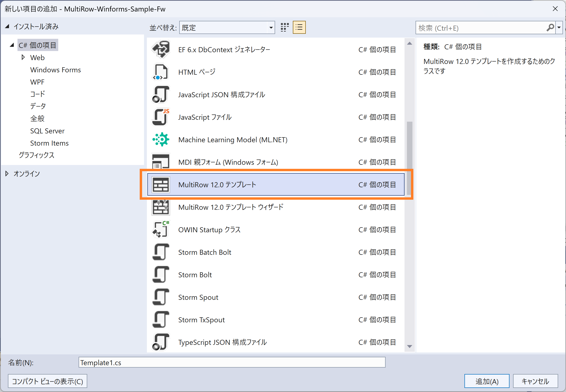Click the JavaScript JSON config file icon
The width and height of the screenshot is (566, 392).
(161, 95)
